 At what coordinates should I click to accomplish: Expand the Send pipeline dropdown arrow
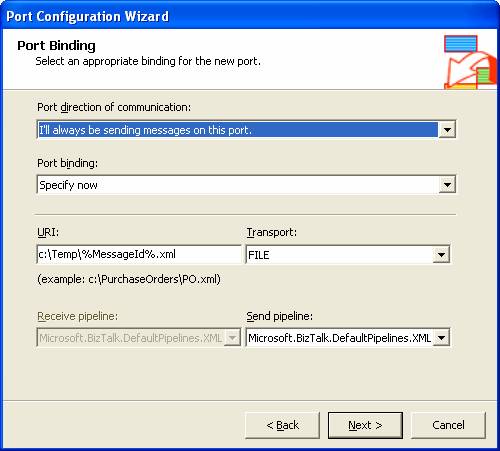[x=441, y=338]
